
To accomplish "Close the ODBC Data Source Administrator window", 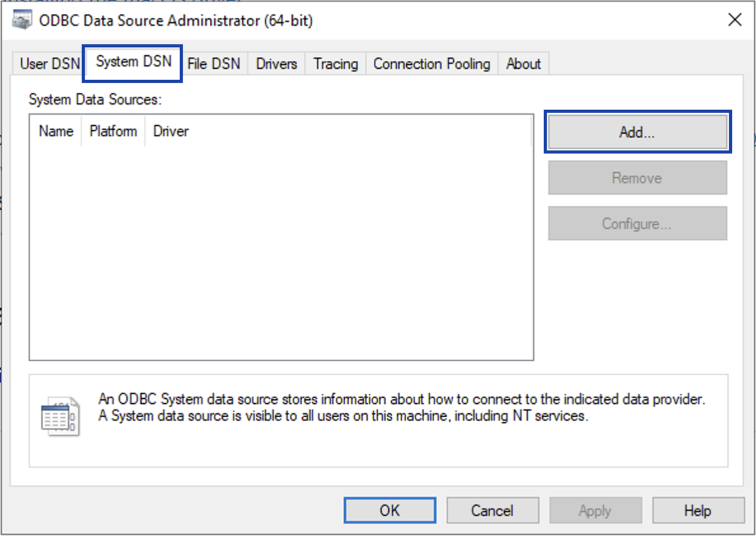I will coord(735,20).
